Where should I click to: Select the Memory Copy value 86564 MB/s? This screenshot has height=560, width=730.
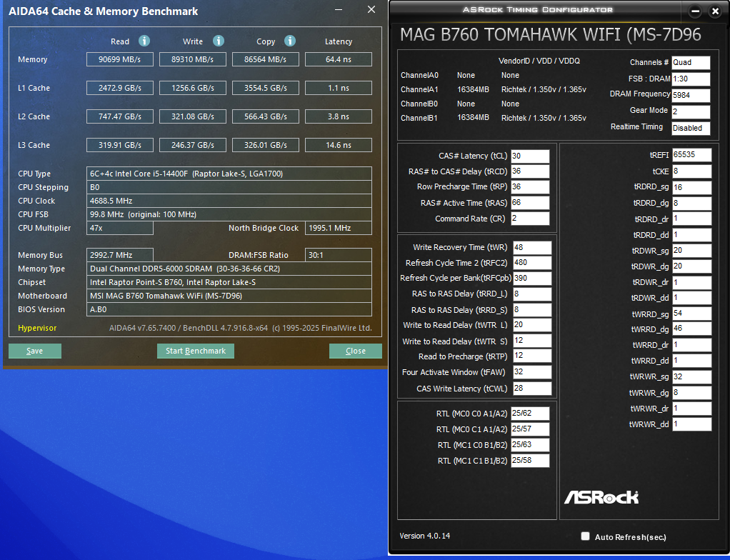click(x=266, y=59)
